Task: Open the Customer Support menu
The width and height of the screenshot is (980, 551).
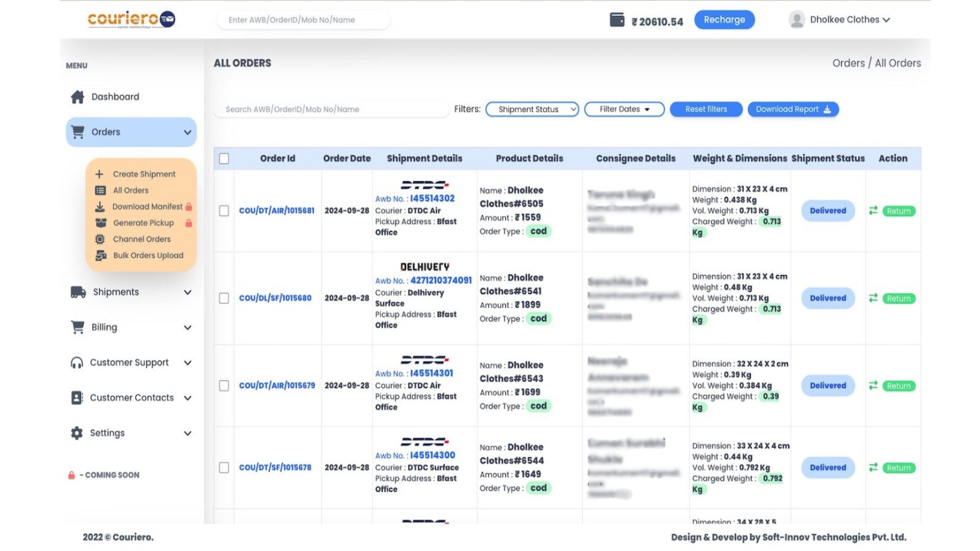Action: [129, 362]
